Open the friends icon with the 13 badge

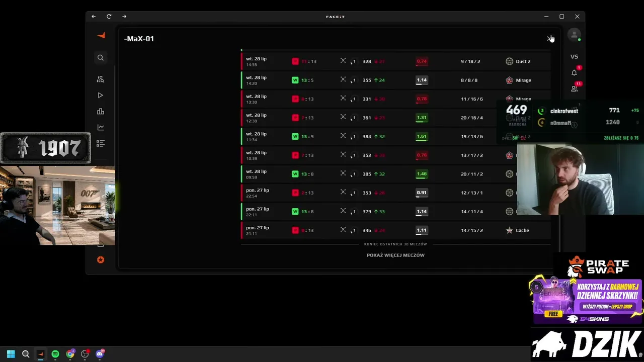coord(574,88)
